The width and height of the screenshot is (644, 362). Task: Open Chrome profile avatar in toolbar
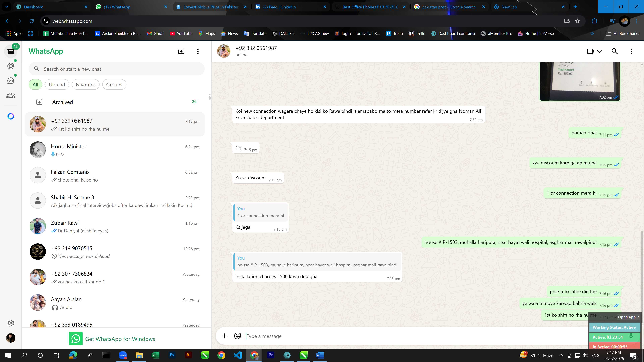click(x=625, y=21)
